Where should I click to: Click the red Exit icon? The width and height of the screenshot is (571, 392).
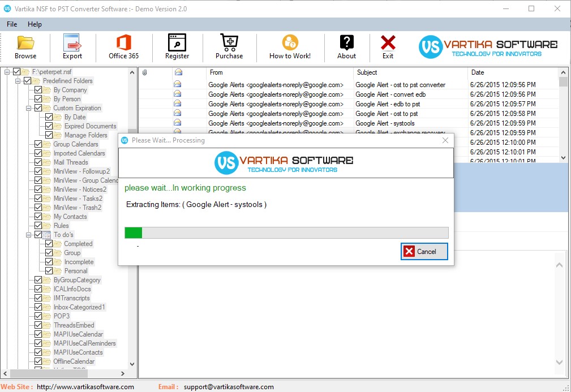point(388,42)
